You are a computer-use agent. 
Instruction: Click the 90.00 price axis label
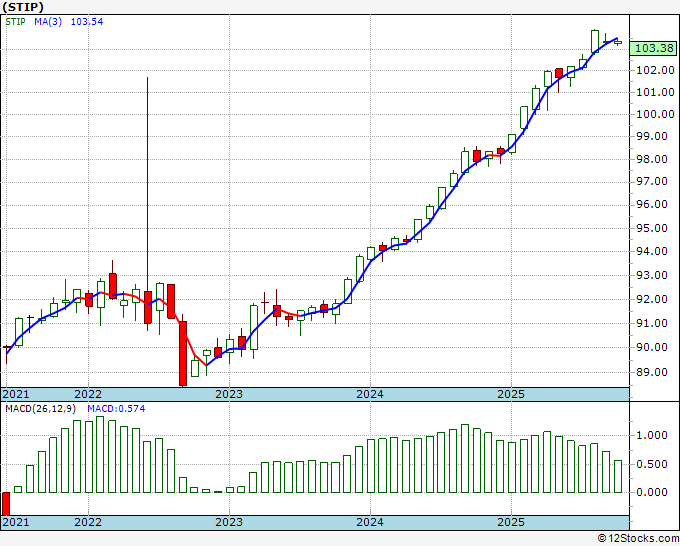pos(651,347)
